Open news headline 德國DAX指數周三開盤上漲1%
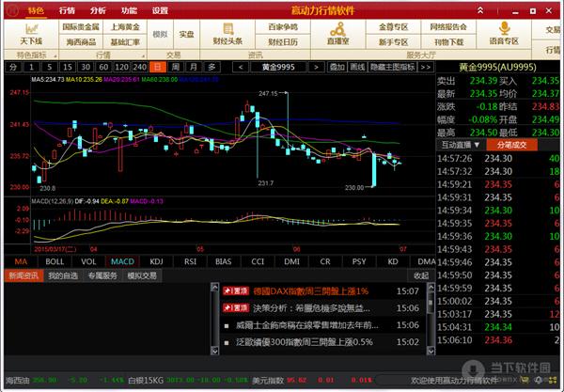564x392 pixels. point(311,291)
